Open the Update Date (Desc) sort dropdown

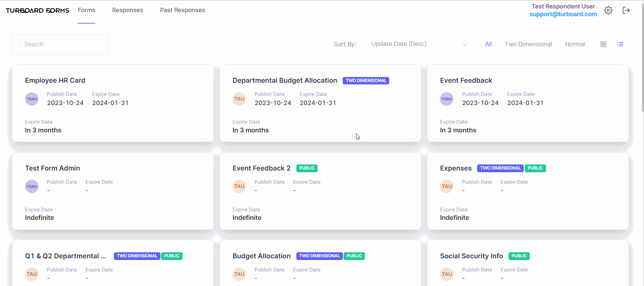(419, 44)
